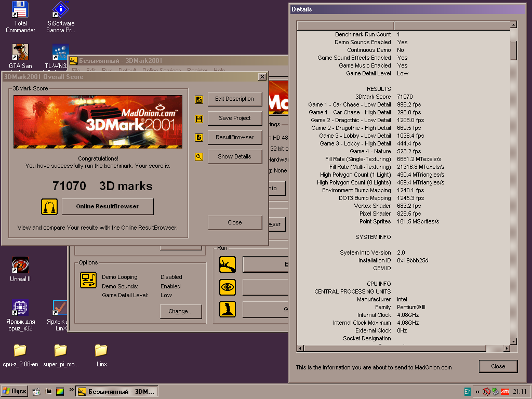The width and height of the screenshot is (532, 399).
Task: Click the Show Details magnifier icon
Action: pos(199,157)
